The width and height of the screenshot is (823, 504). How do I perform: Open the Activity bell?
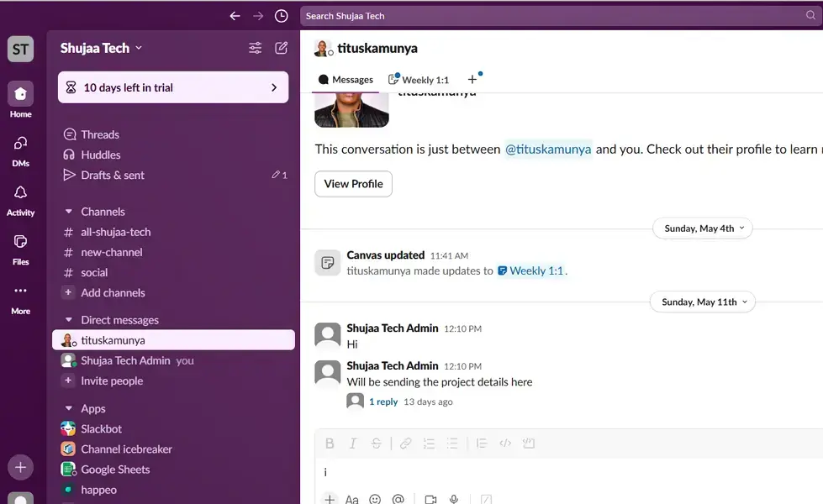coord(20,201)
